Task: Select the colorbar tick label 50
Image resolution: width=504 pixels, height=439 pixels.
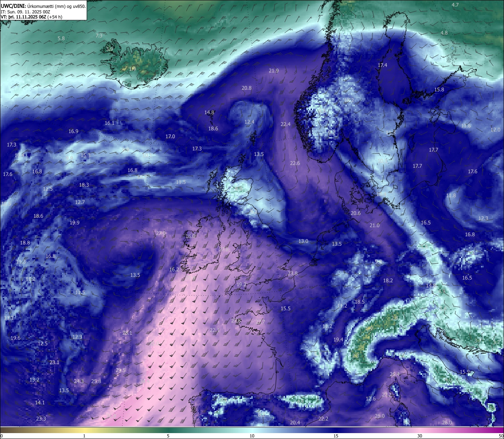Action: (501, 436)
